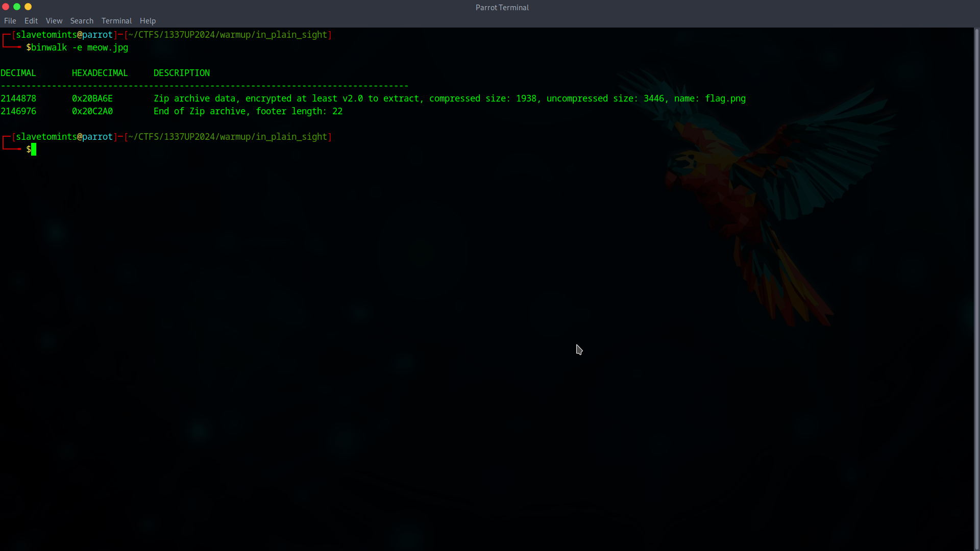980x551 pixels.
Task: Click the vertical terminal scrollbar
Action: click(x=976, y=289)
